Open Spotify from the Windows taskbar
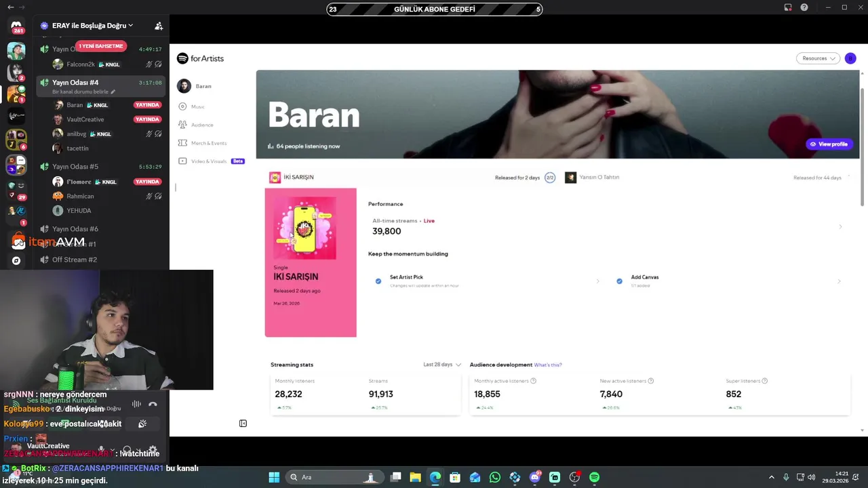Image resolution: width=868 pixels, height=488 pixels. (594, 477)
